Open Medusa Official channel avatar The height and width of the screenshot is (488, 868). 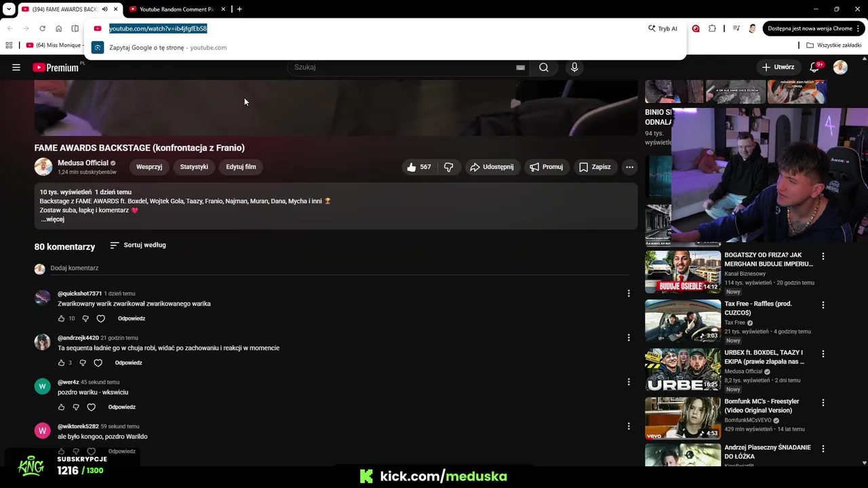(43, 167)
